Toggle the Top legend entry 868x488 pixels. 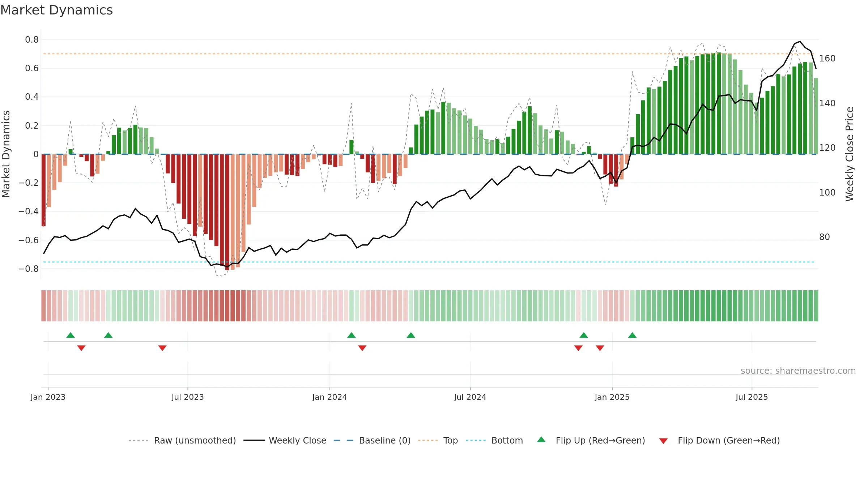click(438, 440)
